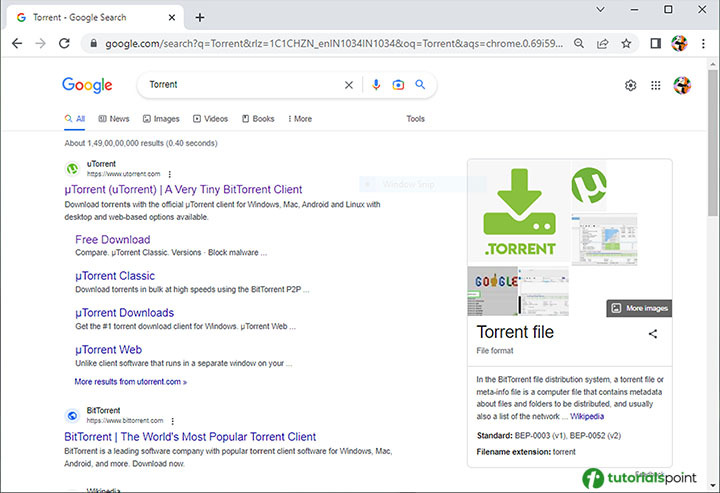
Task: Reload the current page
Action: (64, 44)
